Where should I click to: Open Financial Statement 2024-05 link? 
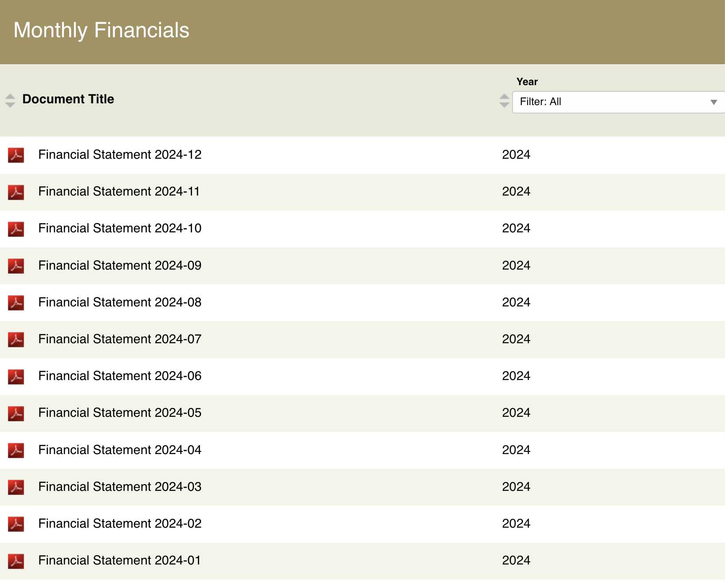pos(120,413)
